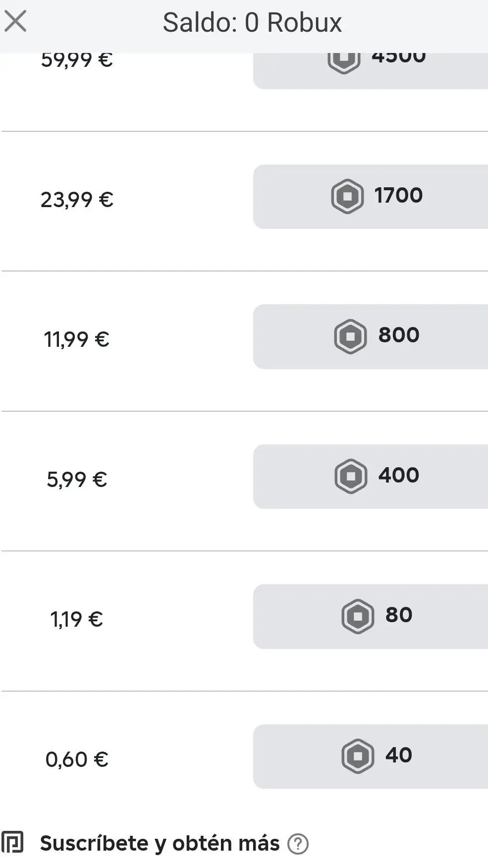This screenshot has height=868, width=488.
Task: Open help icon beside Suscríbete y obtén más
Action: pos(298,844)
